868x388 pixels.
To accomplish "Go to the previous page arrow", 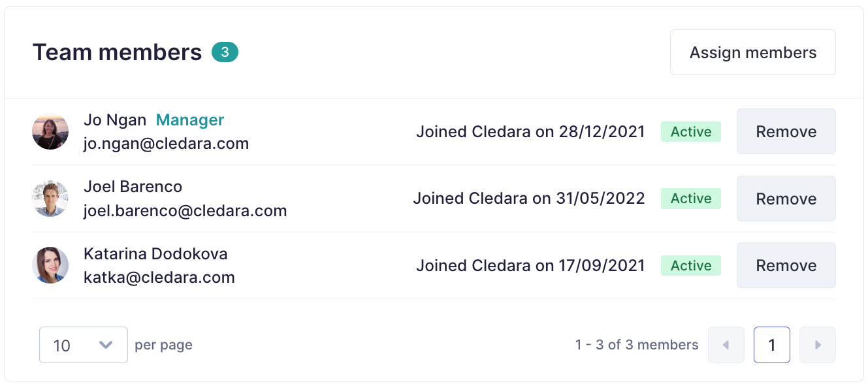I will (726, 345).
